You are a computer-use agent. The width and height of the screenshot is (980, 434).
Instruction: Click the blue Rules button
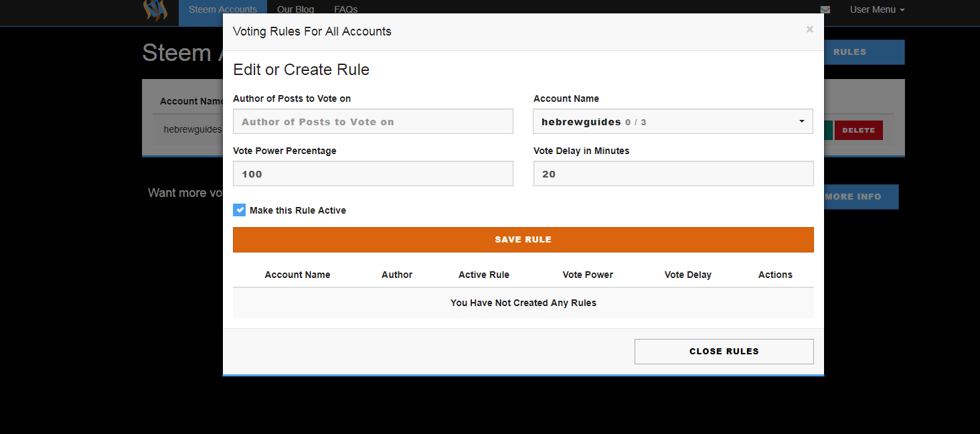(864, 52)
